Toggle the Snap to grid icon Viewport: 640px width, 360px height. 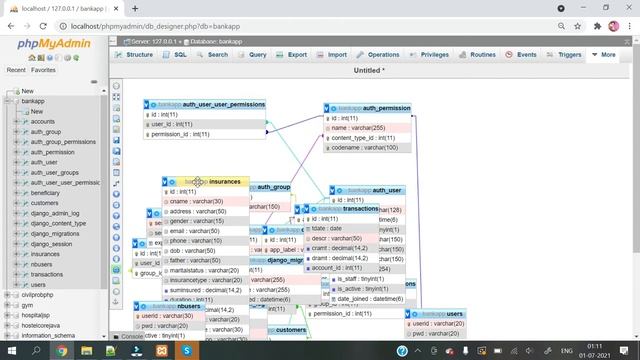click(116, 238)
